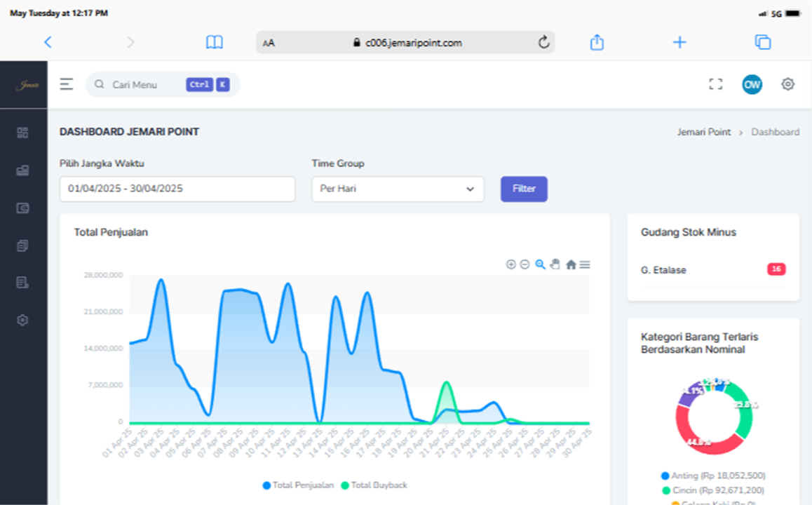Zoom out on the sales chart
The image size is (812, 505).
[525, 264]
